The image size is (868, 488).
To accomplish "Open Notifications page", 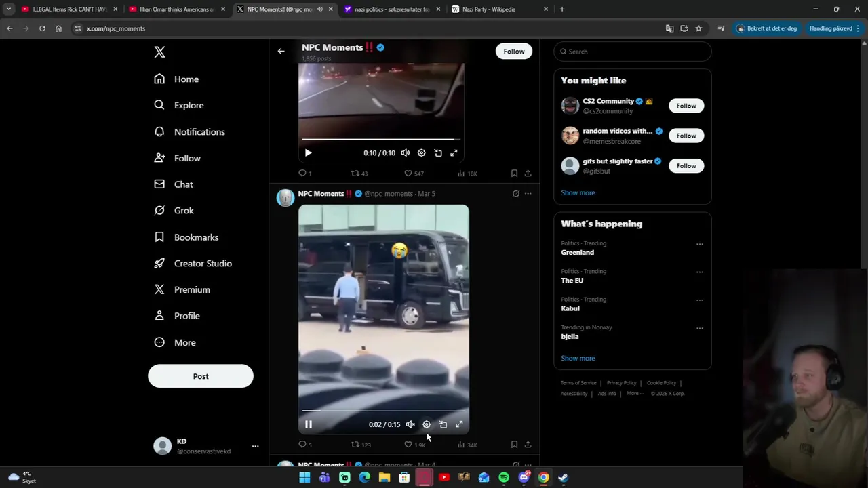I will click(189, 131).
